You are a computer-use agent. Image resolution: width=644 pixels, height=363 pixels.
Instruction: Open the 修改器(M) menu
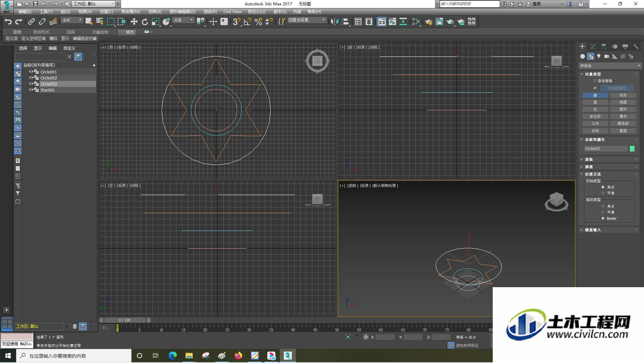click(x=130, y=12)
